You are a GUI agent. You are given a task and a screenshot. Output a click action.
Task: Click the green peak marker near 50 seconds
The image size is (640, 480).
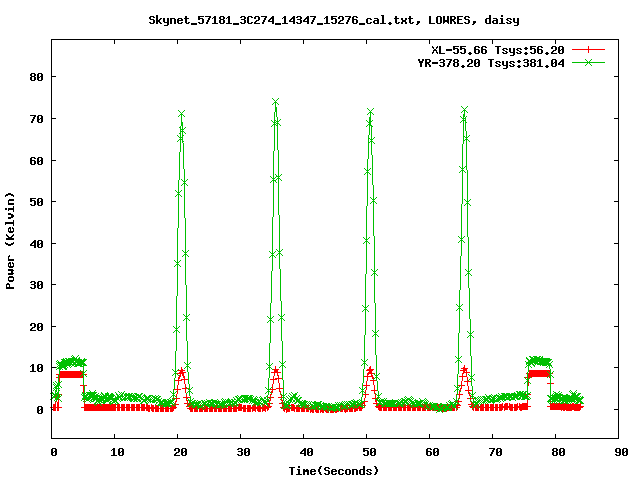tap(370, 111)
